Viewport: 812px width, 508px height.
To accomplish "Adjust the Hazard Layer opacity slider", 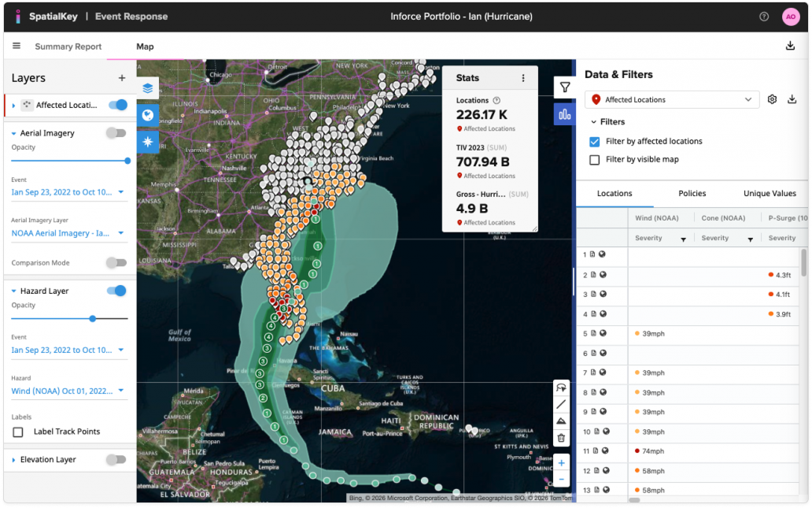I will [93, 319].
